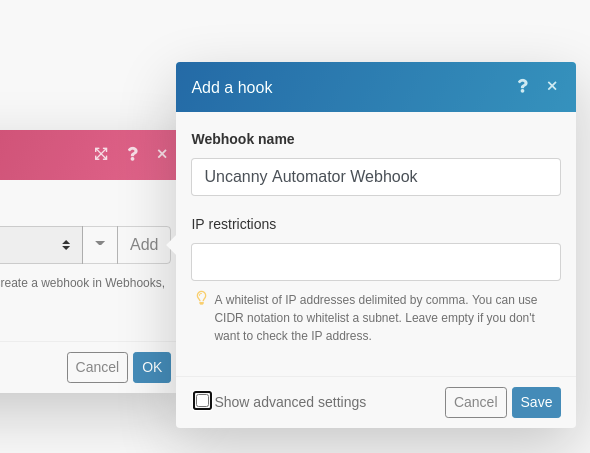Focus the empty IP restrictions field

(376, 262)
